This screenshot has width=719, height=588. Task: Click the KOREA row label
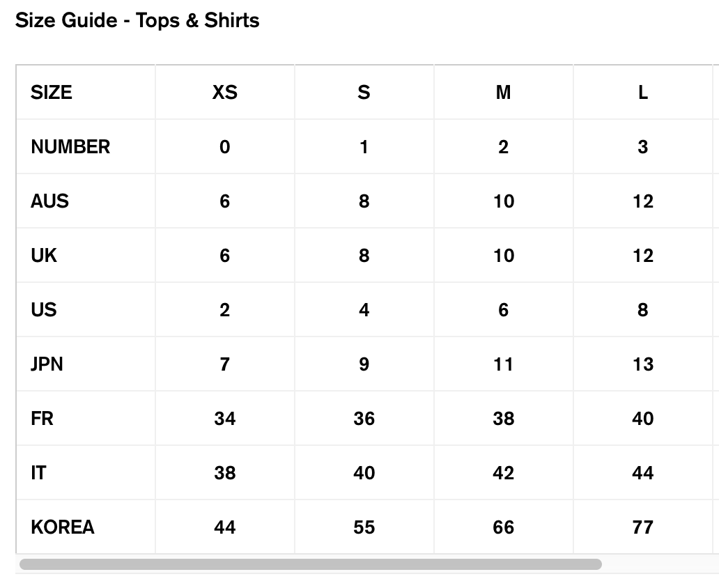63,527
